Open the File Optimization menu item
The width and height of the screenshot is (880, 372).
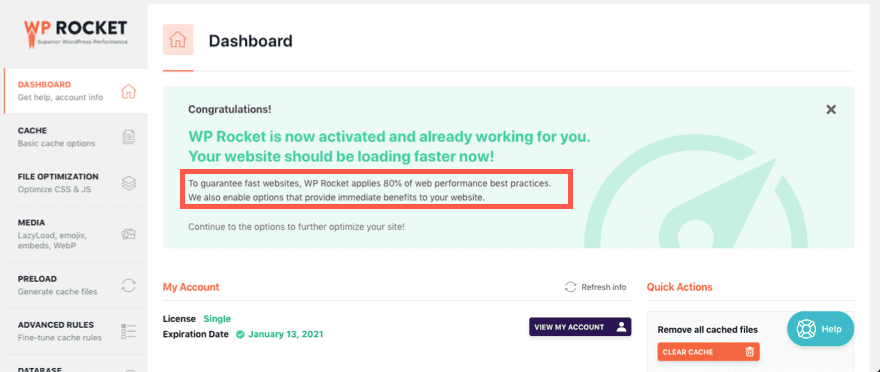(x=75, y=183)
